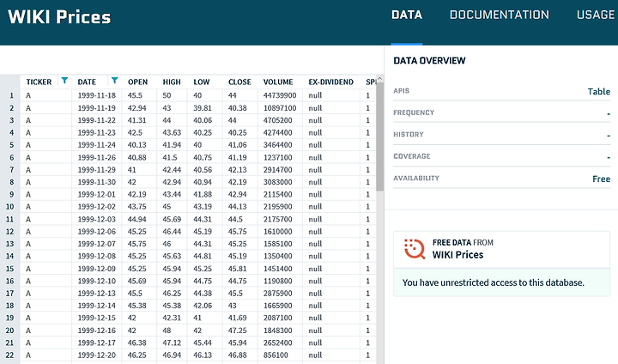The image size is (618, 364).
Task: Click the DATA OVERVIEW heading
Action: pyautogui.click(x=430, y=61)
